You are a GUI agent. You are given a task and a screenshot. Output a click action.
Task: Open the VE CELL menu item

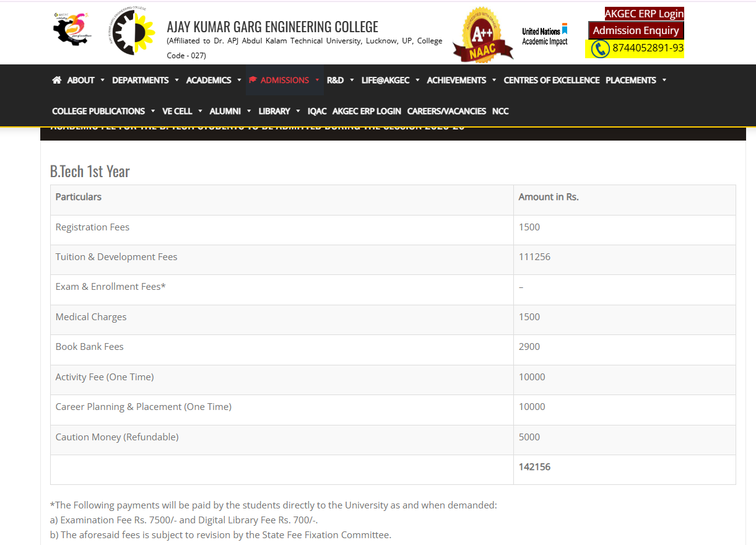click(177, 111)
